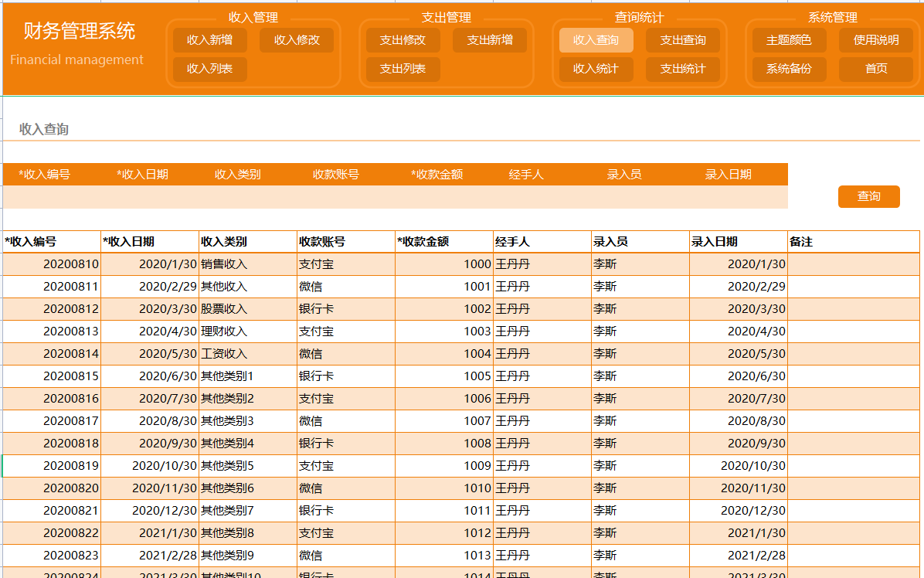924x578 pixels.
Task: Open the 支出列表 page
Action: pos(403,69)
